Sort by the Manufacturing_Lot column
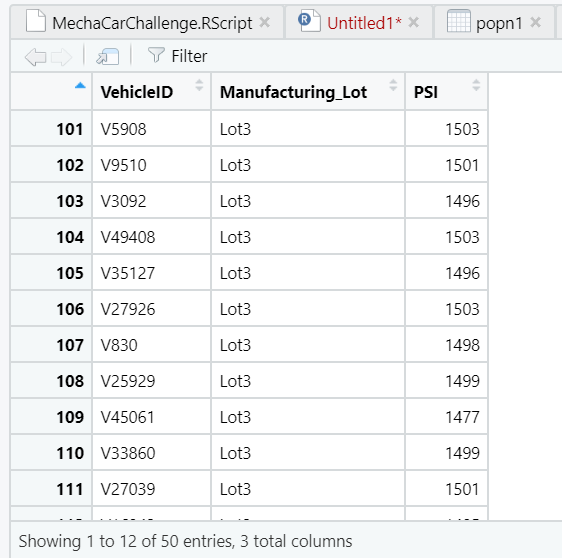Viewport: 562px width, 558px height. click(x=393, y=85)
